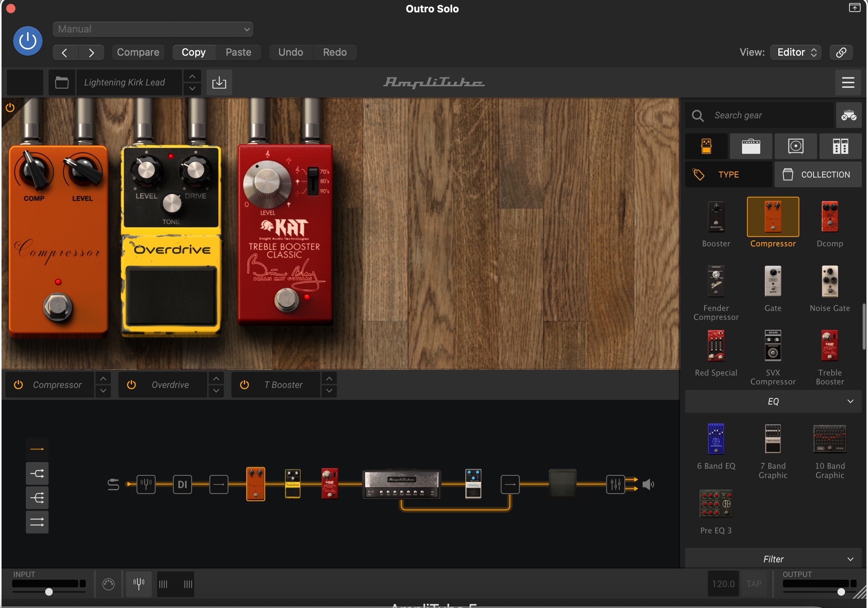The width and height of the screenshot is (868, 608).
Task: Collapse the EQ section
Action: click(773, 401)
